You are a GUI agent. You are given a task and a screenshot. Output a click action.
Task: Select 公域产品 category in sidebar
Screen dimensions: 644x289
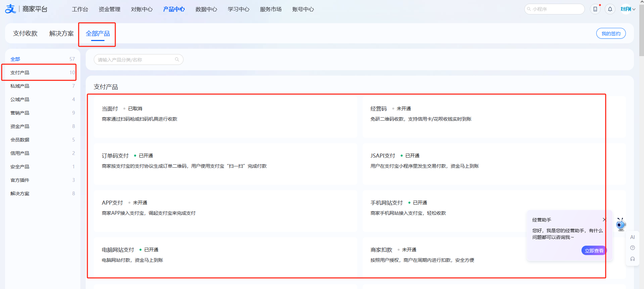pyautogui.click(x=43, y=99)
